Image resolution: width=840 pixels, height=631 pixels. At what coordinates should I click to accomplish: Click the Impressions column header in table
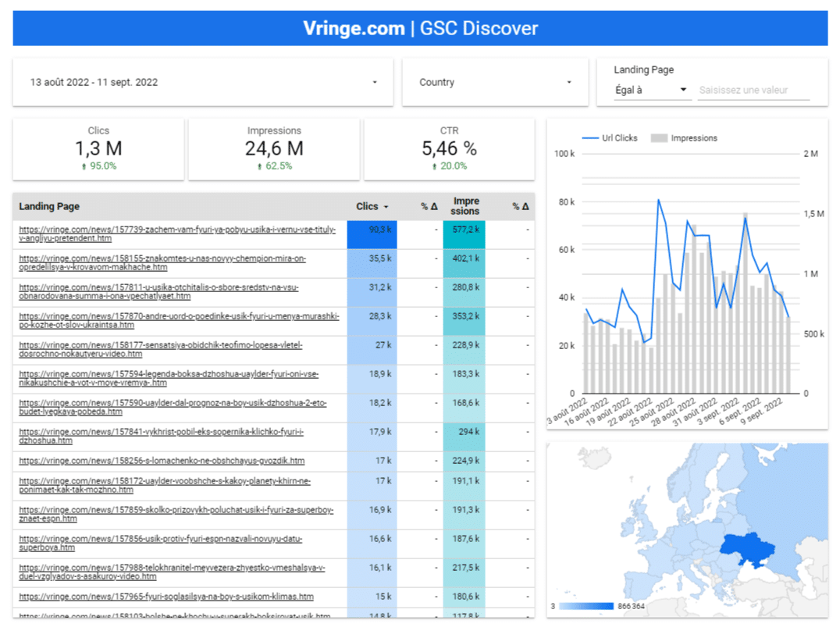465,206
